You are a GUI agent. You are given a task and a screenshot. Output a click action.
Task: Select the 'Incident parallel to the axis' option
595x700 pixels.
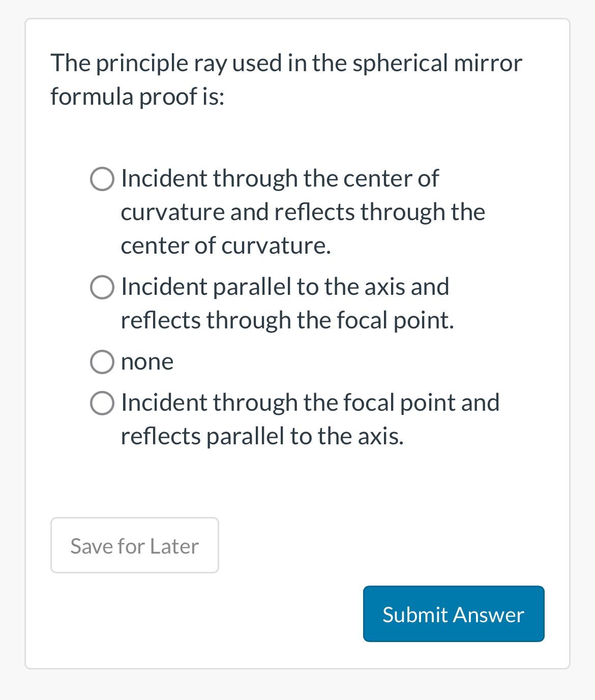[x=102, y=287]
